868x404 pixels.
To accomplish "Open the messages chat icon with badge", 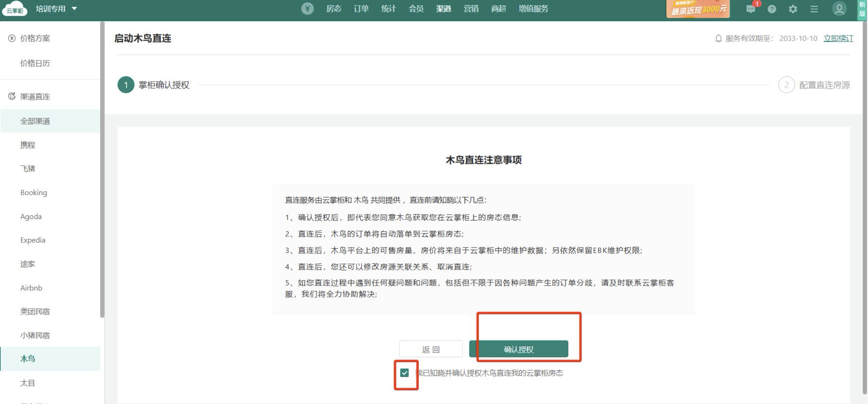I will click(751, 9).
